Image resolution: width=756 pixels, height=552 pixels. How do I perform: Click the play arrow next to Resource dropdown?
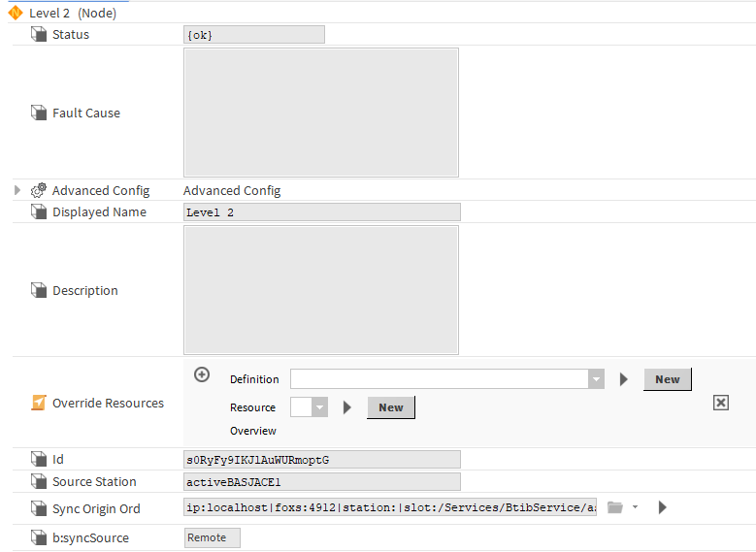[346, 407]
